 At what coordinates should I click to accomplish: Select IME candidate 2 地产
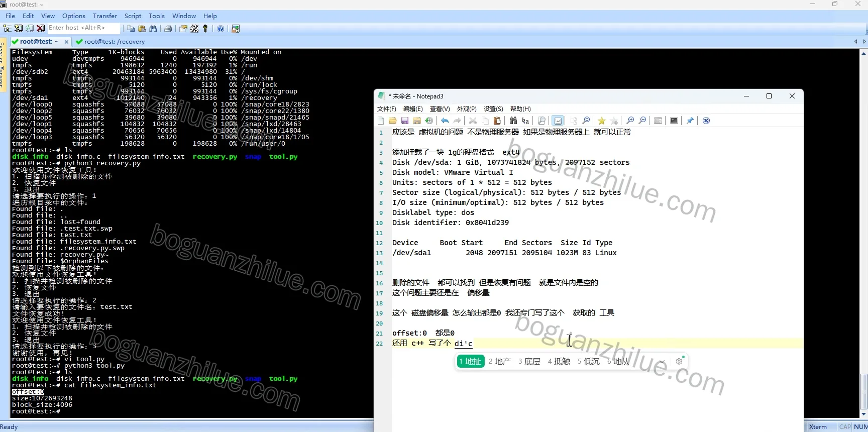pos(500,361)
